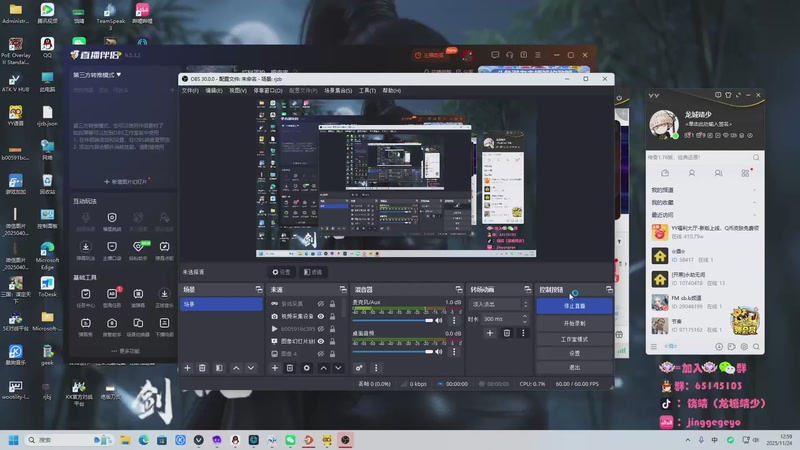Click 开始录制 button in controls

[574, 323]
